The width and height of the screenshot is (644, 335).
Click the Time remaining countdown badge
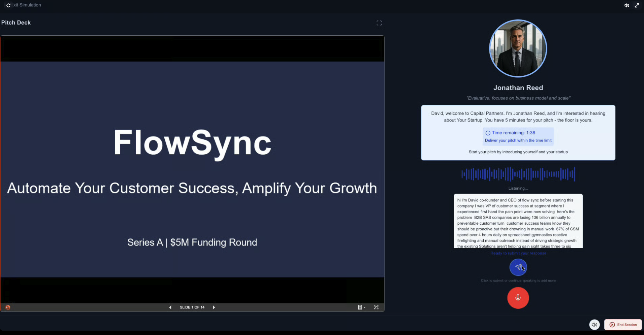coord(518,136)
